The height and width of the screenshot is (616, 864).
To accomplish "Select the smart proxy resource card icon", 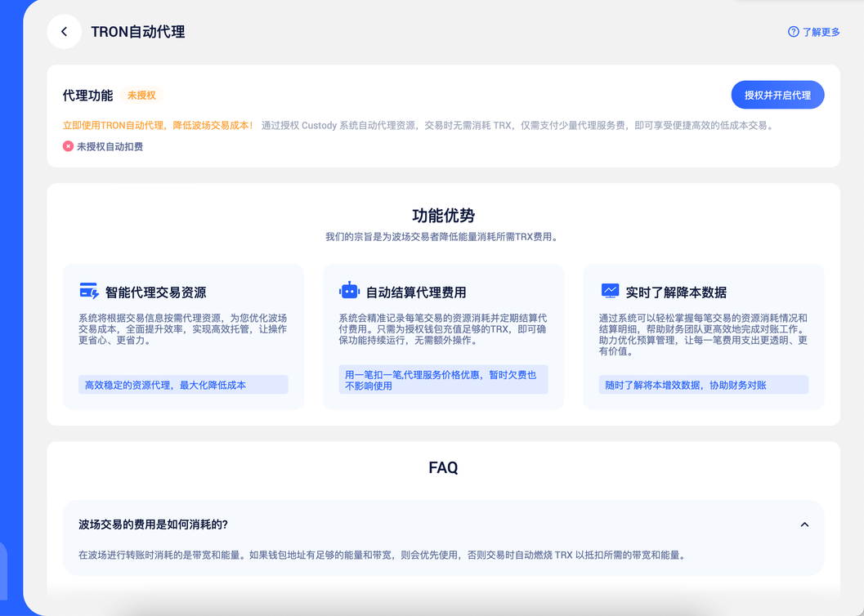I will (x=88, y=288).
